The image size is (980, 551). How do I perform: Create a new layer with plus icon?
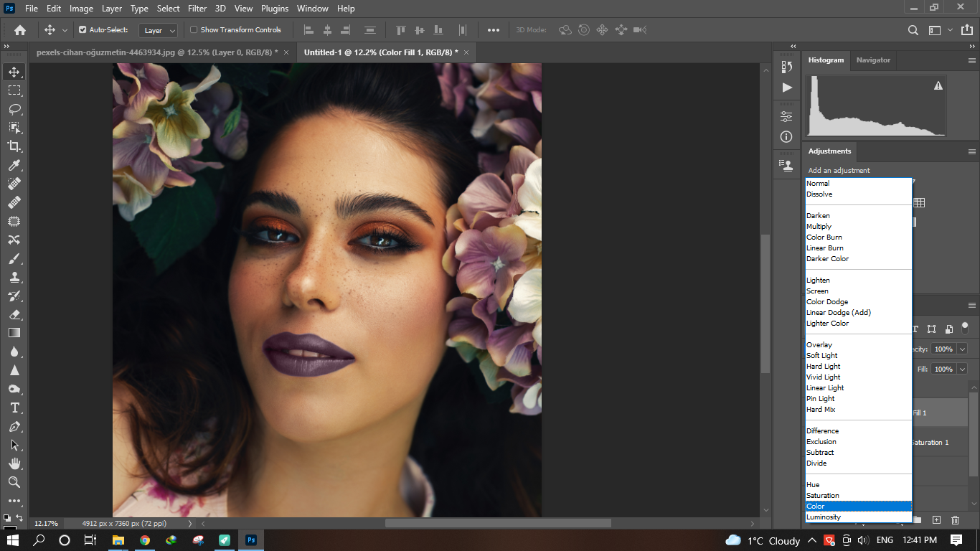click(936, 519)
